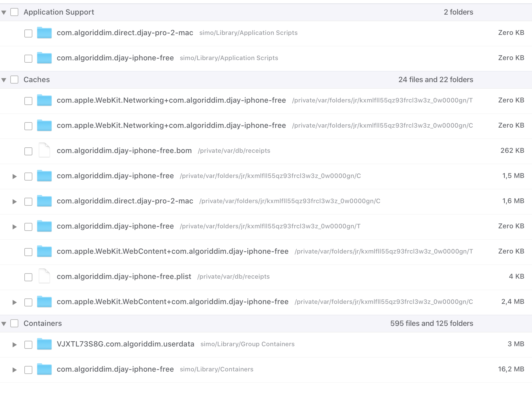Click the "1,6 MB" size value
Viewport: 532px width, 404px height.
pyautogui.click(x=513, y=201)
